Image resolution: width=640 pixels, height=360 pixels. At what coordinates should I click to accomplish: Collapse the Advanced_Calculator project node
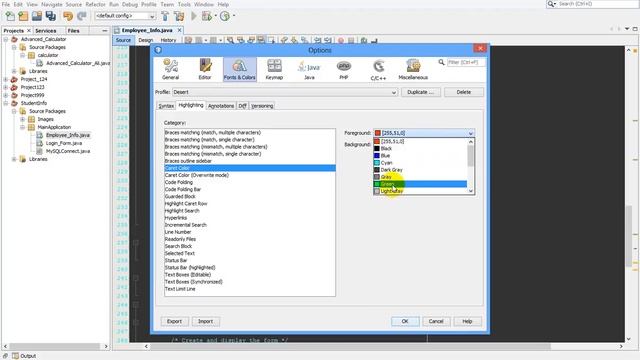(x=6, y=40)
